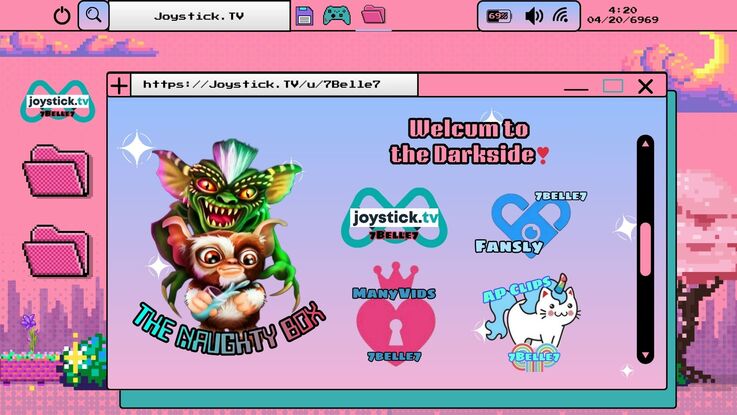The height and width of the screenshot is (415, 737).
Task: Click the Joystick.TV title search field
Action: 199,16
